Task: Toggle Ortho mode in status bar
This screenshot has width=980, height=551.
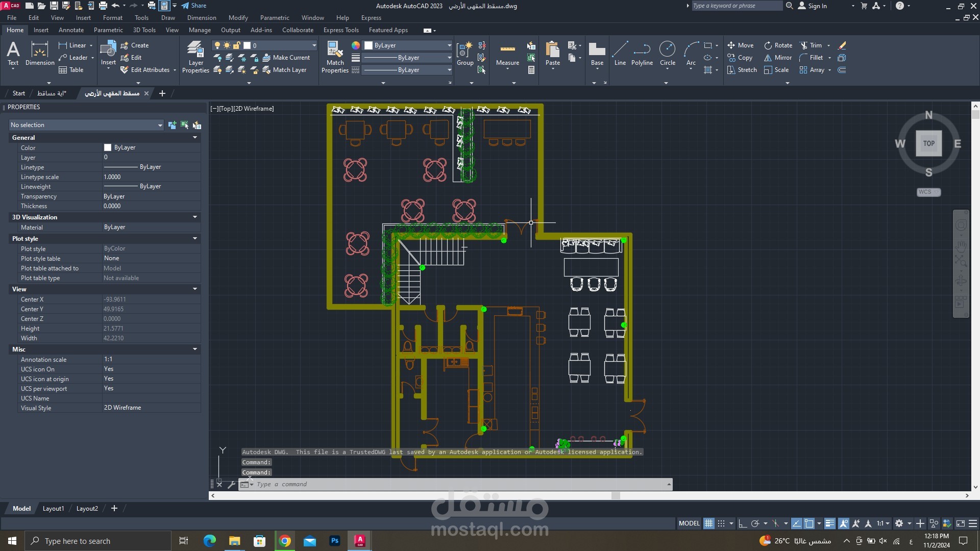Action: pos(743,523)
